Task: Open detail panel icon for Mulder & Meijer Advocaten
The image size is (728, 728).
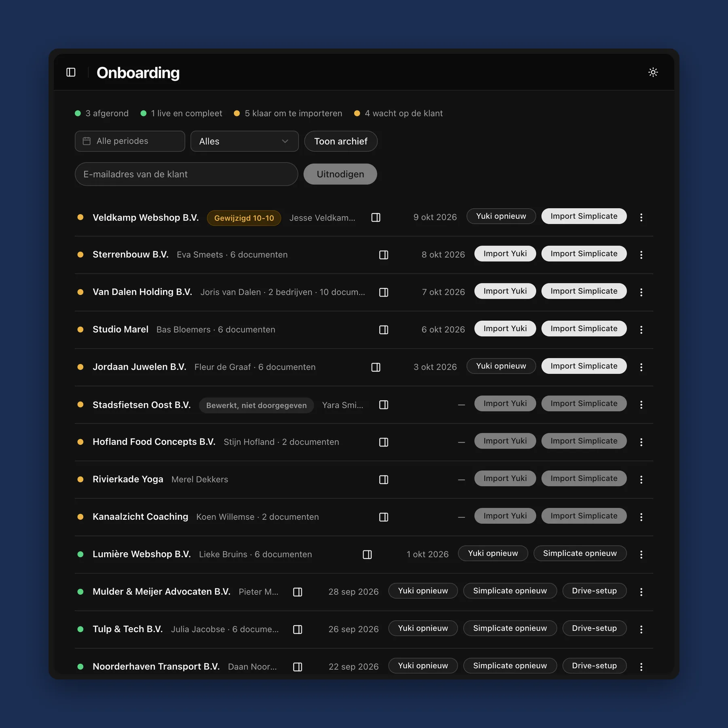Action: (x=298, y=592)
